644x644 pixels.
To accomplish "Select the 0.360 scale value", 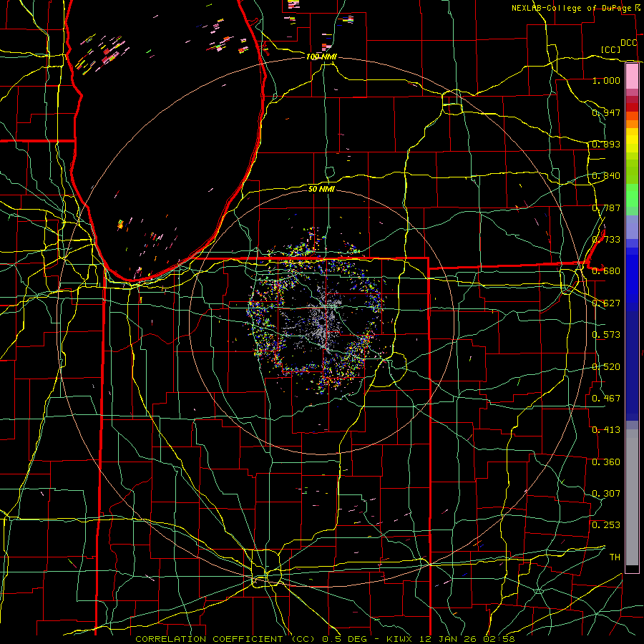I will 606,462.
